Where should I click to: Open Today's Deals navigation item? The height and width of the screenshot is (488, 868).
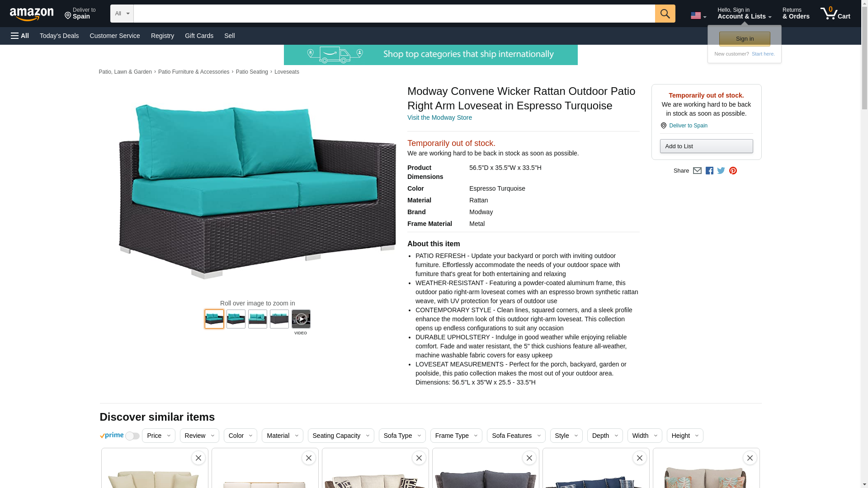(x=59, y=36)
